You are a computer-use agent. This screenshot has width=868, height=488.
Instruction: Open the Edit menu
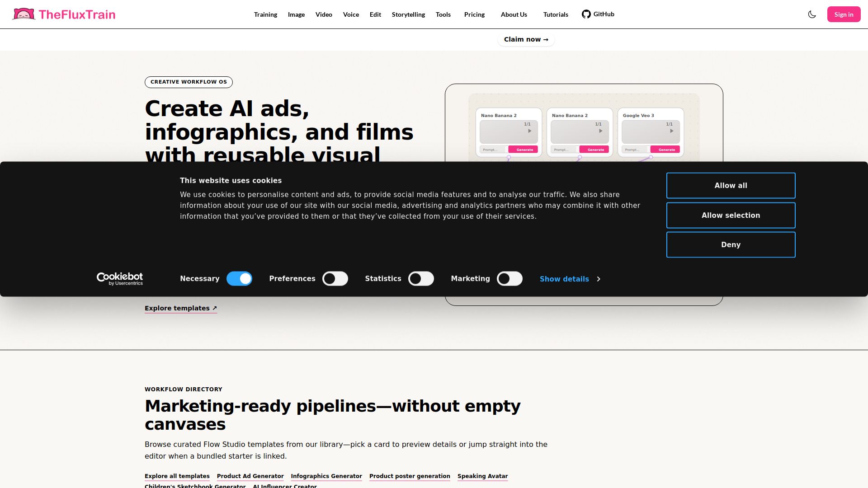(x=375, y=14)
